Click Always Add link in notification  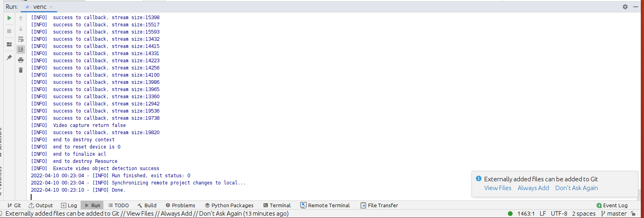coord(533,188)
